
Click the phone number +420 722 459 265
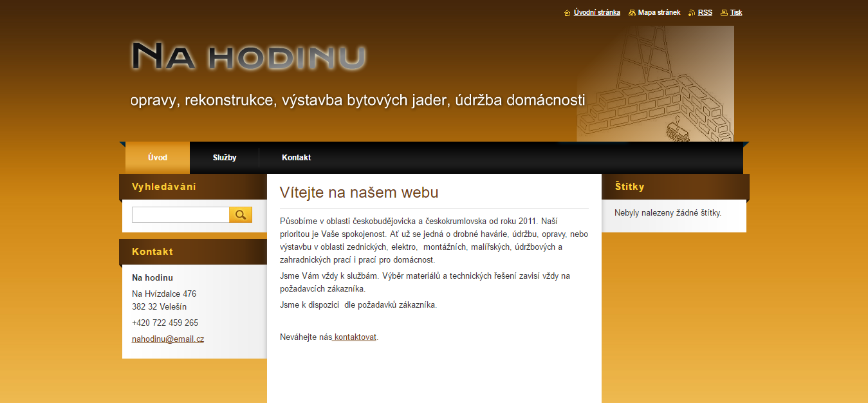point(165,323)
